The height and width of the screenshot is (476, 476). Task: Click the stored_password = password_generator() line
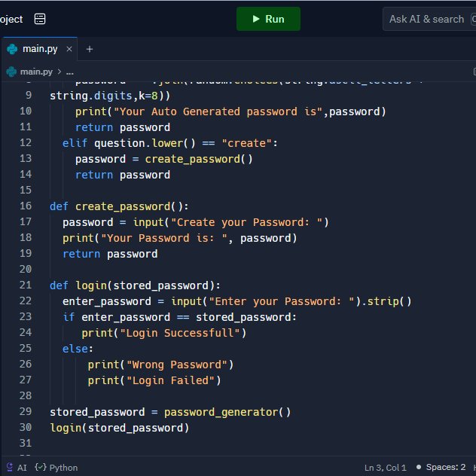tap(170, 412)
